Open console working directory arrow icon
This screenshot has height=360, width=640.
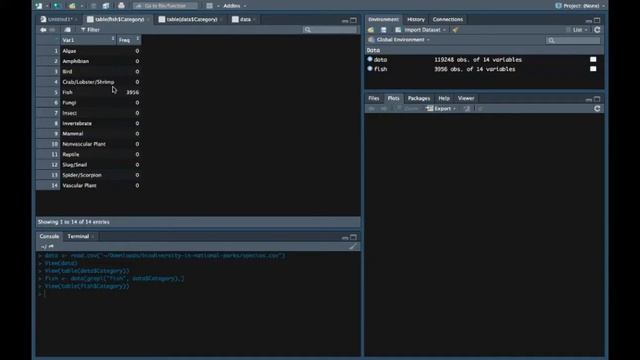pos(51,246)
